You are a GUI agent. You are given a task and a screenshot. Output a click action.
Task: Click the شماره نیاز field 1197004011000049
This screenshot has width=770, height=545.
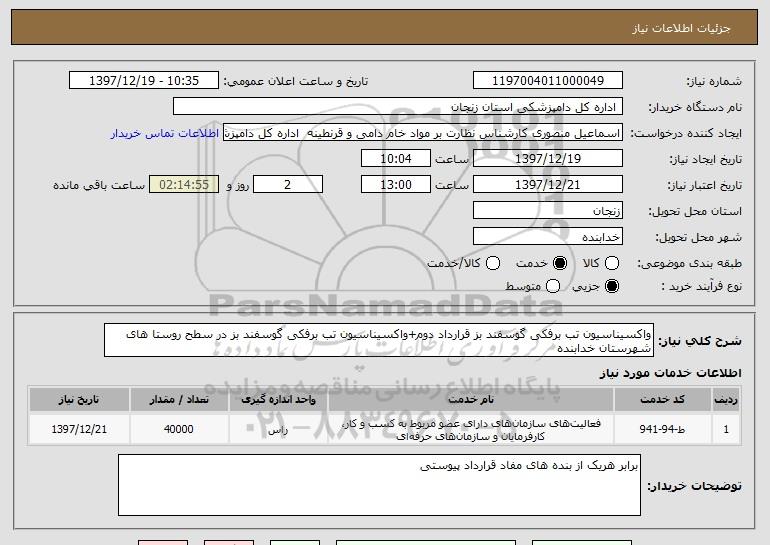(x=548, y=81)
